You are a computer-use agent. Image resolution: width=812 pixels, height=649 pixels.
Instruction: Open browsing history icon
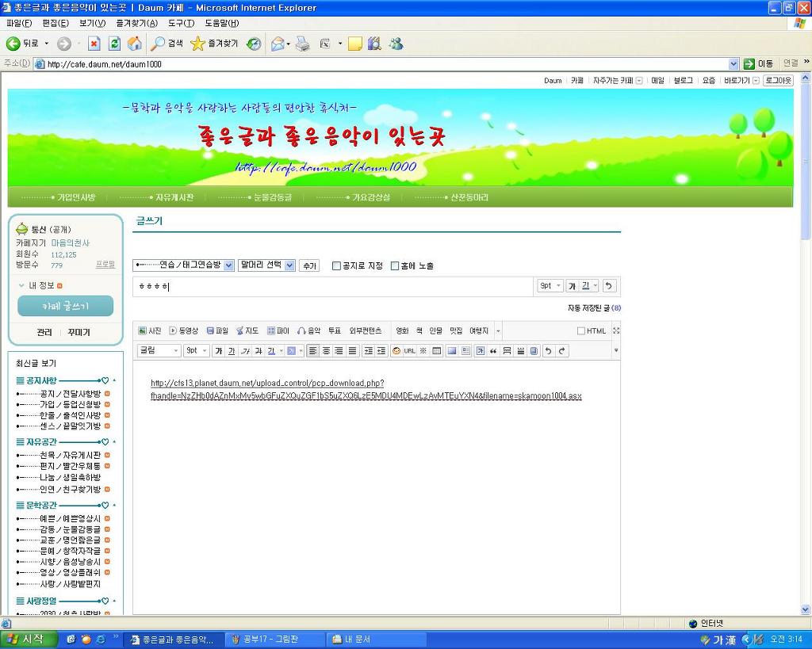[253, 44]
